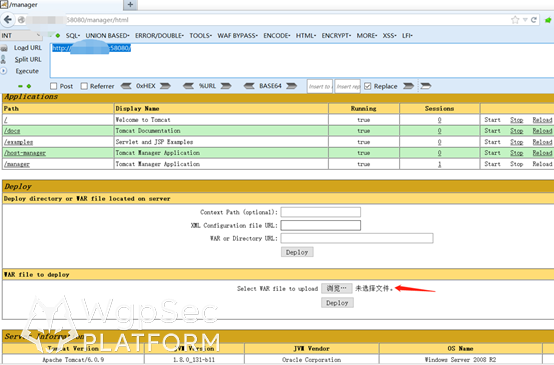This screenshot has width=554, height=365.
Task: Stop the /examples application
Action: pos(516,142)
